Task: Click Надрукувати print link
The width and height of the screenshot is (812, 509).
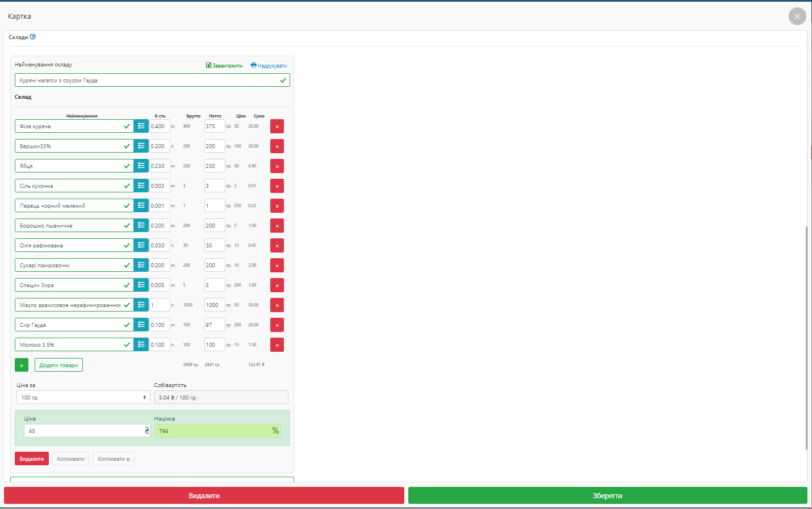Action: tap(269, 66)
